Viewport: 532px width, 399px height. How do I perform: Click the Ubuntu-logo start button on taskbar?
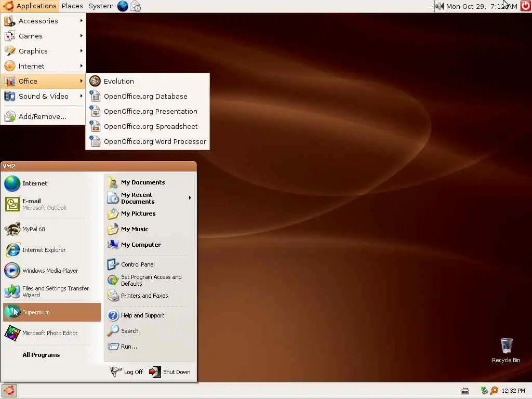9,391
